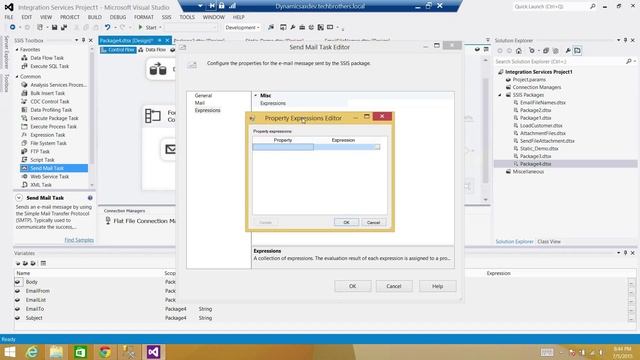Click the expression ellipsis button
This screenshot has width=640, height=360.
click(x=377, y=147)
